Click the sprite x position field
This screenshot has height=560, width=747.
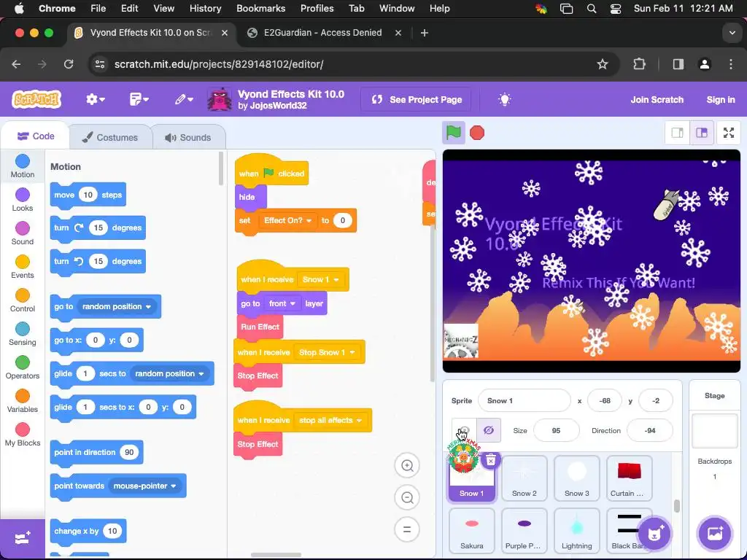[605, 400]
